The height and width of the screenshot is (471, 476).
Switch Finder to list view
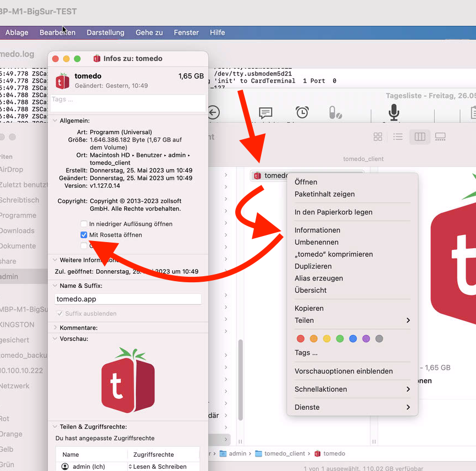pos(398,137)
